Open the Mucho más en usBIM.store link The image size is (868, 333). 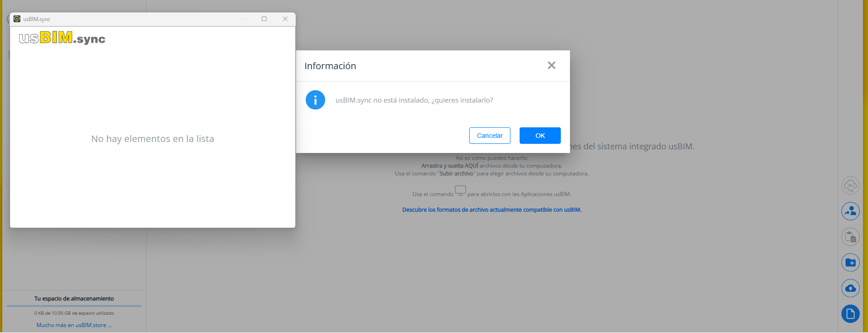click(74, 325)
